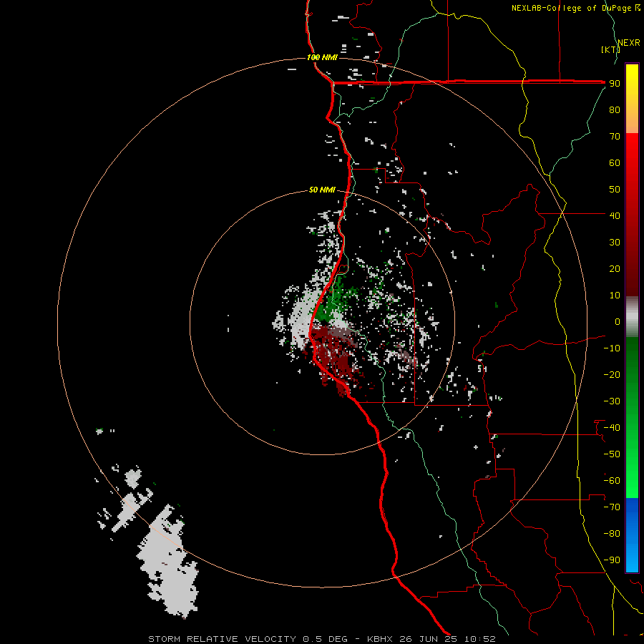The height and width of the screenshot is (644, 644).
Task: Click the -20 value on the velocity scale
Action: coord(612,374)
